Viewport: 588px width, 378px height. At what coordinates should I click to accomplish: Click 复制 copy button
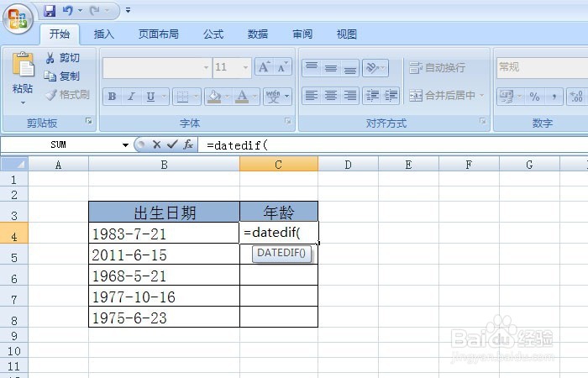pyautogui.click(x=62, y=76)
